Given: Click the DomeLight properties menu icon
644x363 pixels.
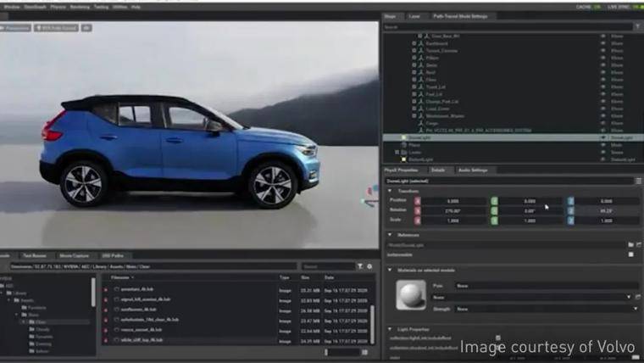Looking at the screenshot, I should [638, 181].
